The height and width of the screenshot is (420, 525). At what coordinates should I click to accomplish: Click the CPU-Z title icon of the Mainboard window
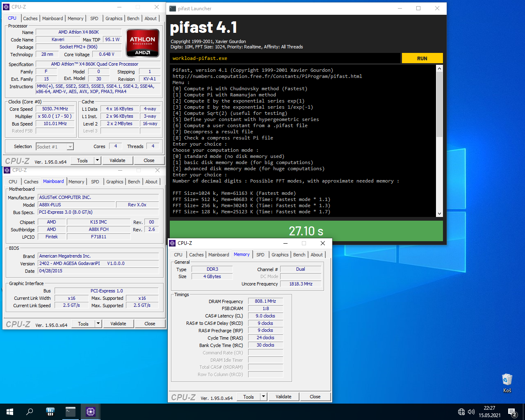[7, 170]
